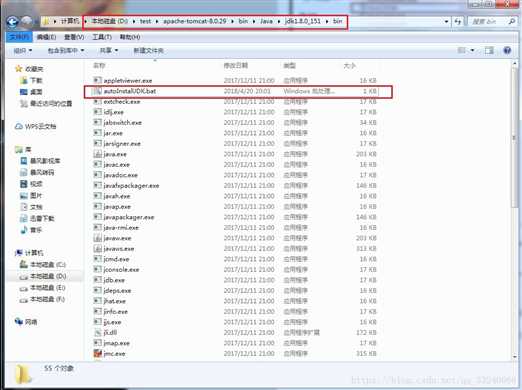Screen dimensions: 522x390
Task: Select the jli.dll file icon
Action: coord(97,333)
